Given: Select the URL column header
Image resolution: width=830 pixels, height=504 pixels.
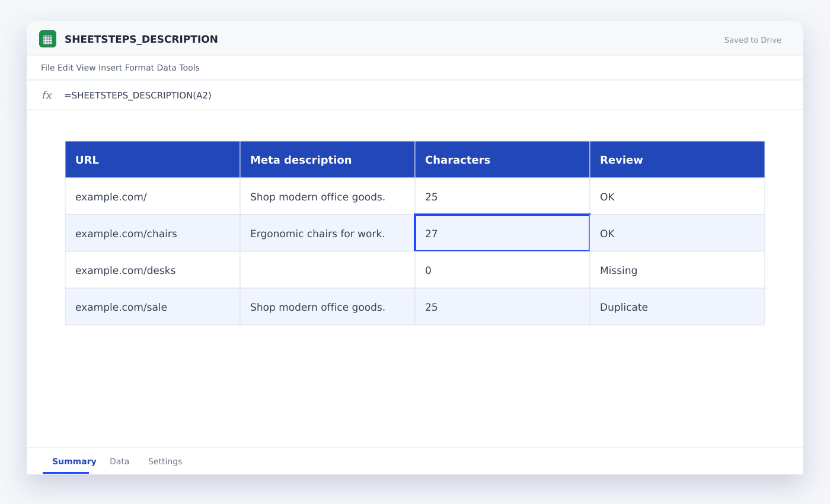Looking at the screenshot, I should click(152, 160).
